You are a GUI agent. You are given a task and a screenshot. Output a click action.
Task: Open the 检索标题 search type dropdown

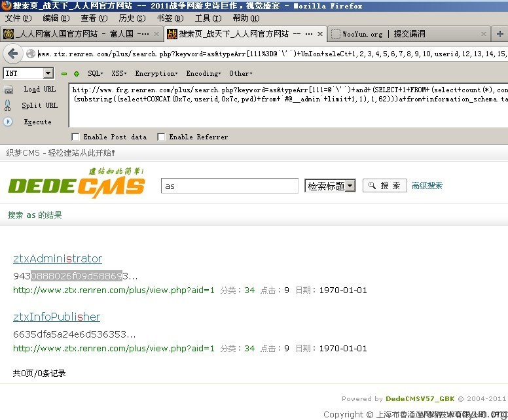click(330, 186)
